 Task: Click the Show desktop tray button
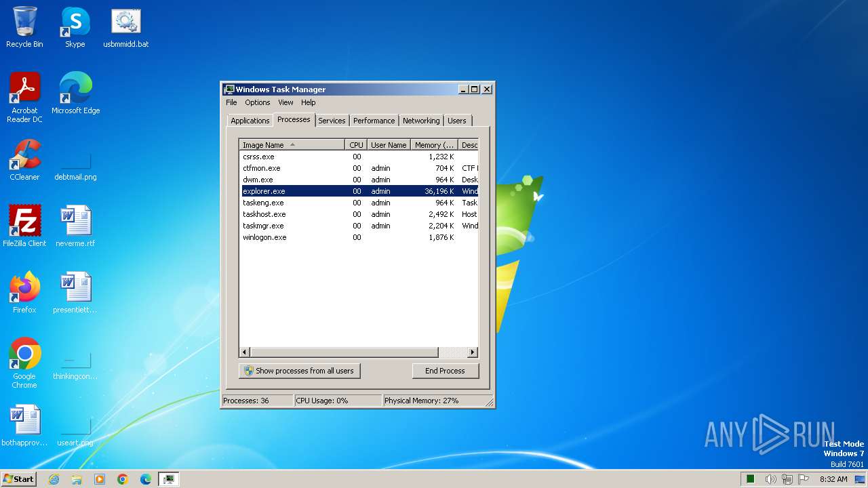tap(860, 479)
